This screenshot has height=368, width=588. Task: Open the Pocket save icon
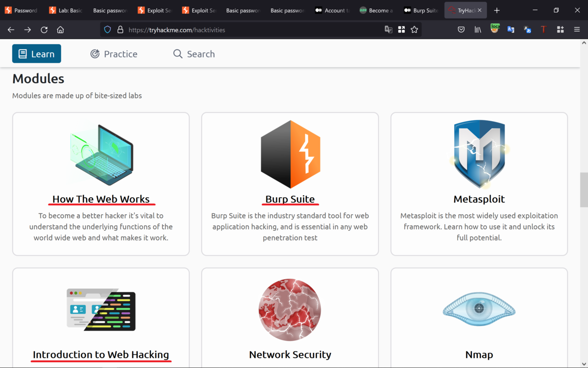pyautogui.click(x=461, y=30)
